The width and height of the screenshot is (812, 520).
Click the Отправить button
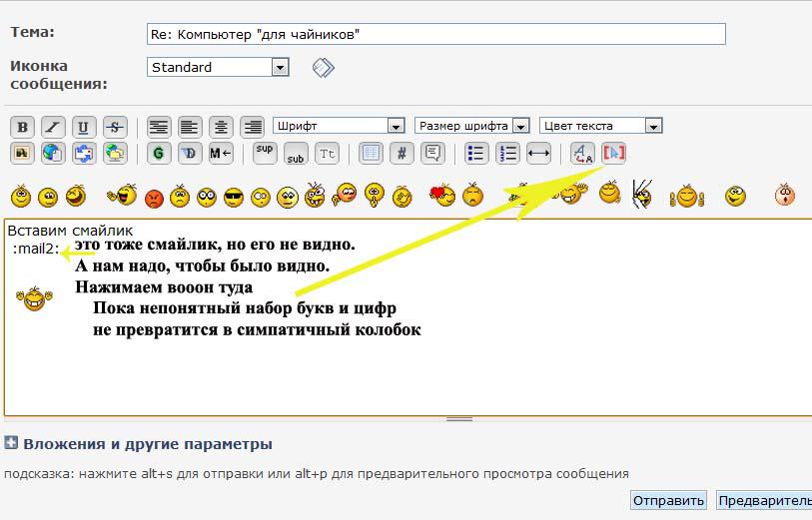click(x=668, y=500)
